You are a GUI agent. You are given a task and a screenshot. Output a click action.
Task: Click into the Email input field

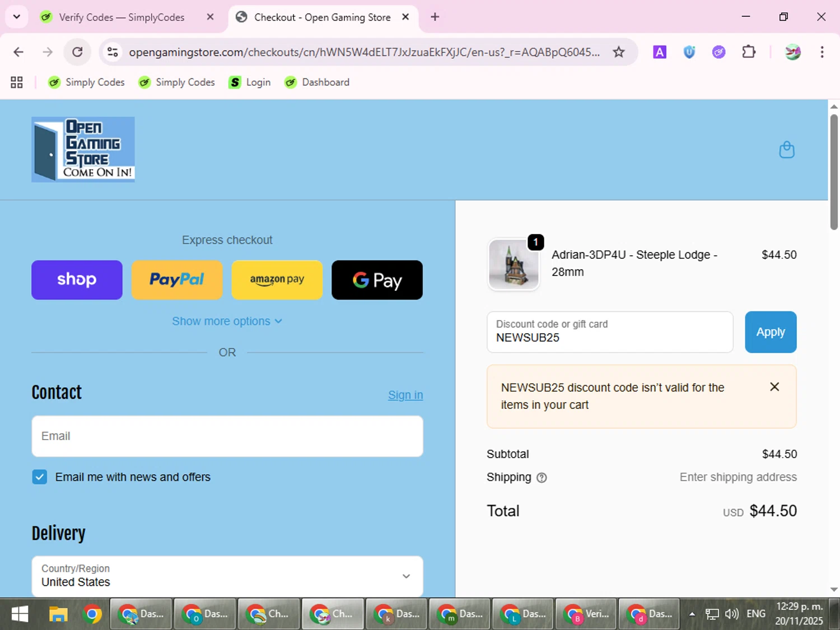tap(227, 436)
